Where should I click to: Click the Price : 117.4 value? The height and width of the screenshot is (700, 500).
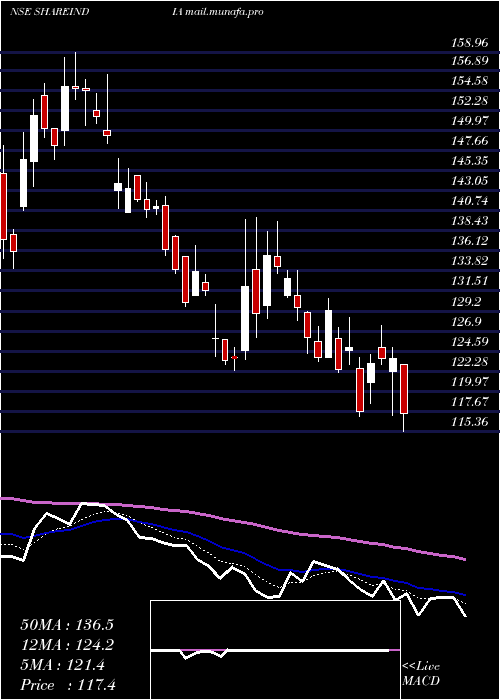point(68,685)
